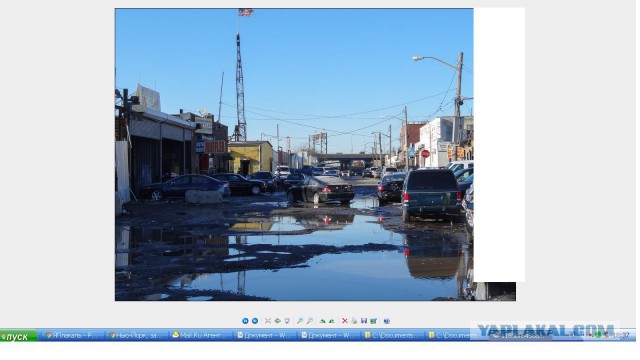The height and width of the screenshot is (360, 640).
Task: Delete the image with red X
Action: tap(344, 321)
